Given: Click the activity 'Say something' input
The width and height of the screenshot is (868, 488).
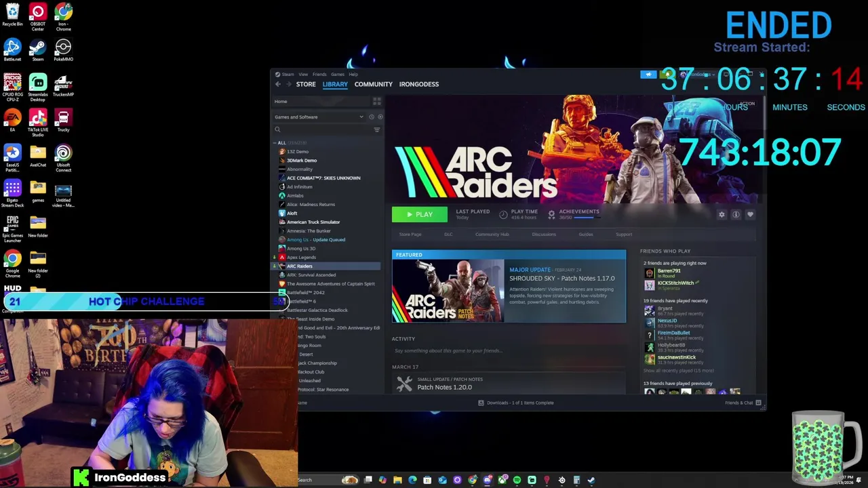Looking at the screenshot, I should pos(509,351).
